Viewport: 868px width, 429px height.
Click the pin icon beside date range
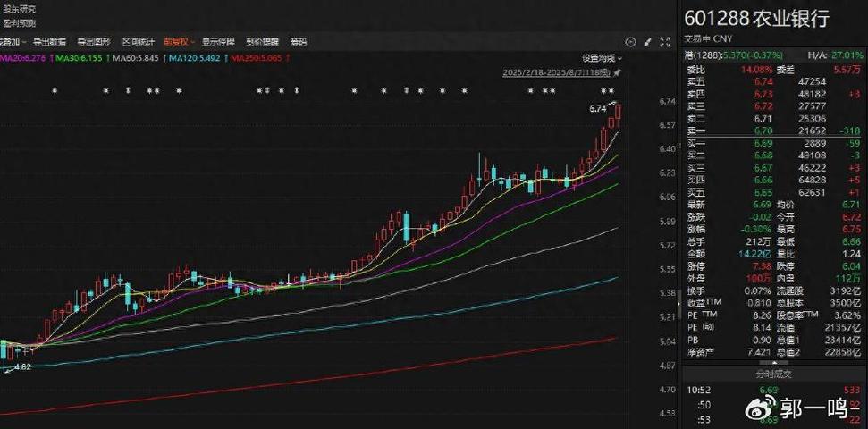[x=617, y=71]
